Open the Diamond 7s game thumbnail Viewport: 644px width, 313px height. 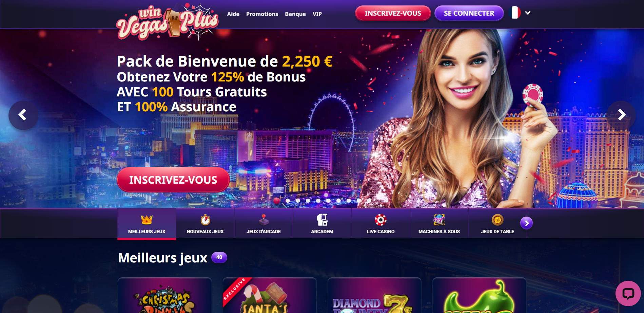(374, 295)
